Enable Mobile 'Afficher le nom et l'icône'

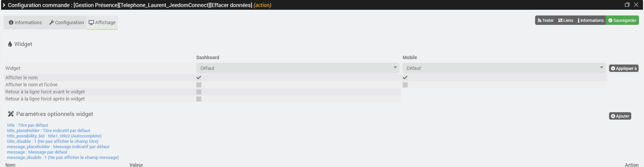pos(405,85)
